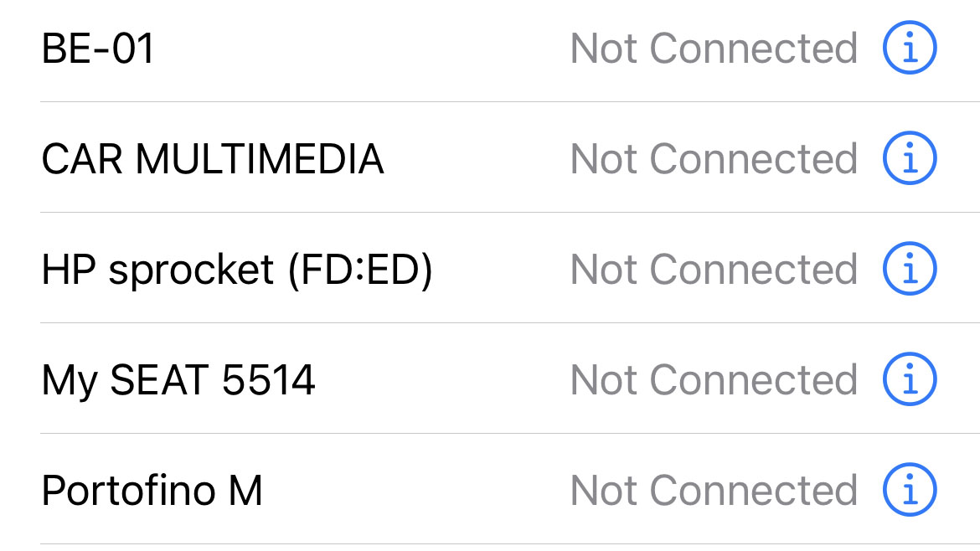
Task: Tap the HP sprocket info icon
Action: point(910,270)
